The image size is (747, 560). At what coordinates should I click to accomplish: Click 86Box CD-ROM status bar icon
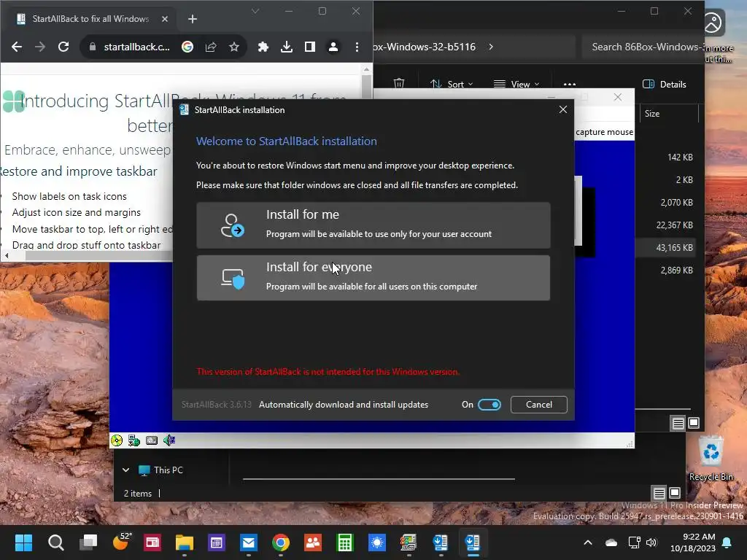pyautogui.click(x=117, y=440)
